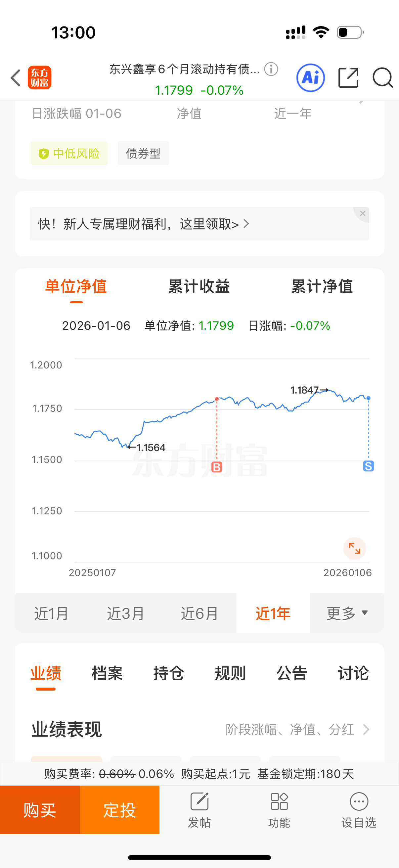
Task: Tap the red B buy marker
Action: [x=216, y=467]
